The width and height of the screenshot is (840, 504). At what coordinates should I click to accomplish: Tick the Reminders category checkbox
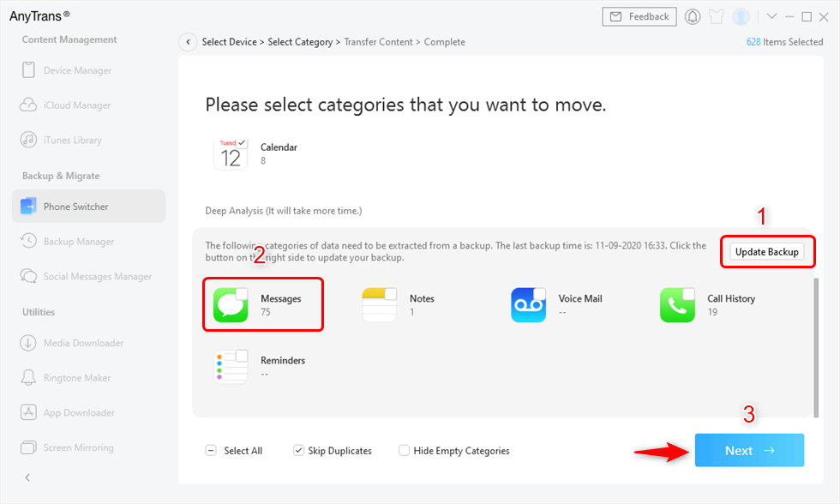[242, 355]
